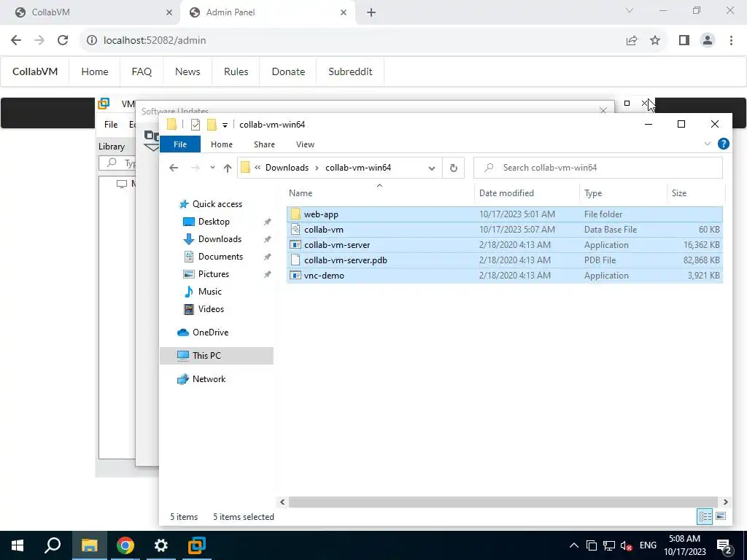Open Explorer Home ribbon tab
The image size is (747, 560).
pyautogui.click(x=222, y=144)
